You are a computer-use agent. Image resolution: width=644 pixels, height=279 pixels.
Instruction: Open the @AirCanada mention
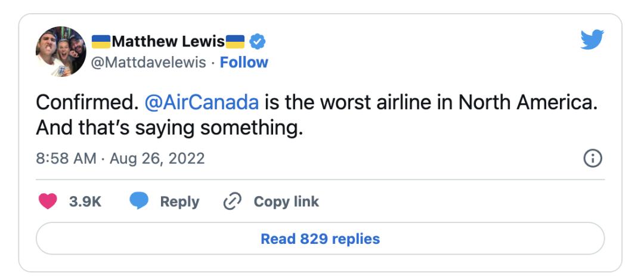pyautogui.click(x=202, y=103)
